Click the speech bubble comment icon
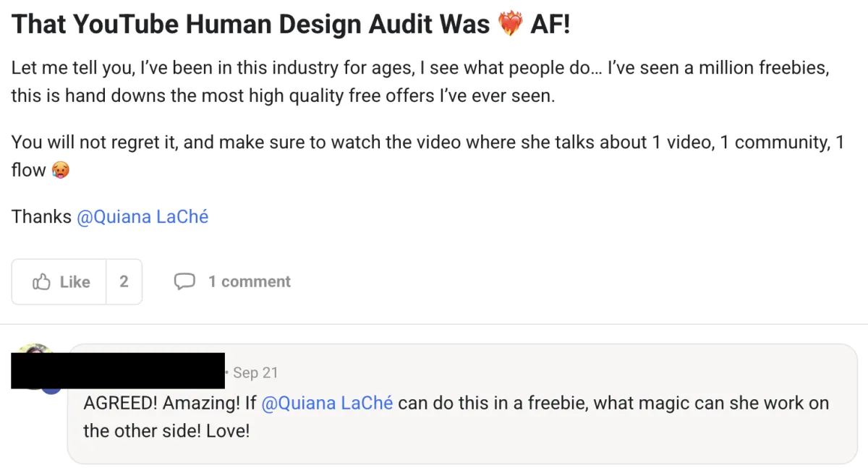 [185, 281]
